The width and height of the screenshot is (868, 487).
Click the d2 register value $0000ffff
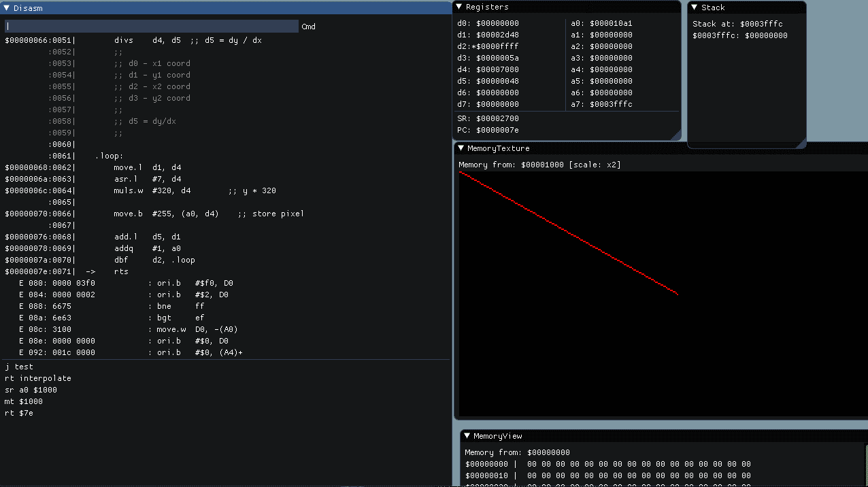[x=498, y=46]
